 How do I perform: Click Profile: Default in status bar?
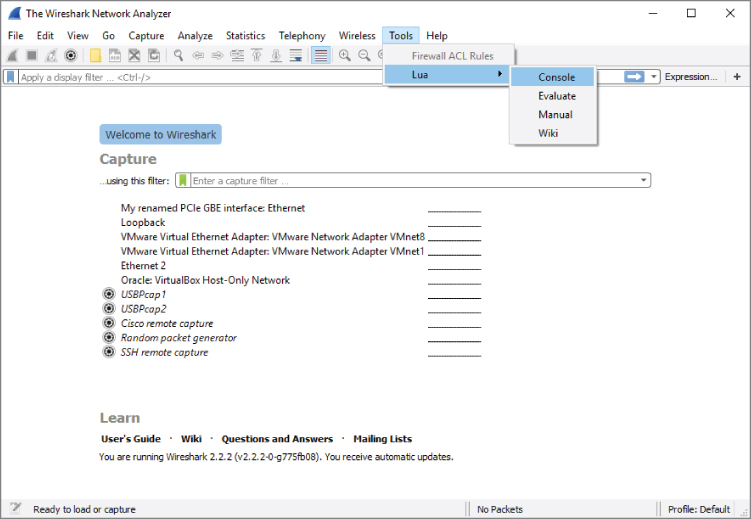[699, 509]
